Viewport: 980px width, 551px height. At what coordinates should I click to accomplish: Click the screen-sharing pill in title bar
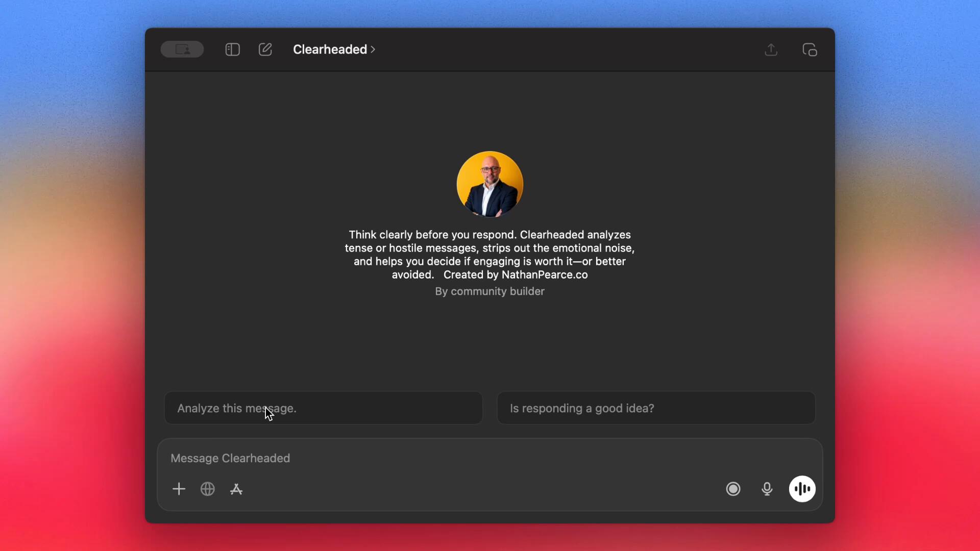click(x=182, y=49)
